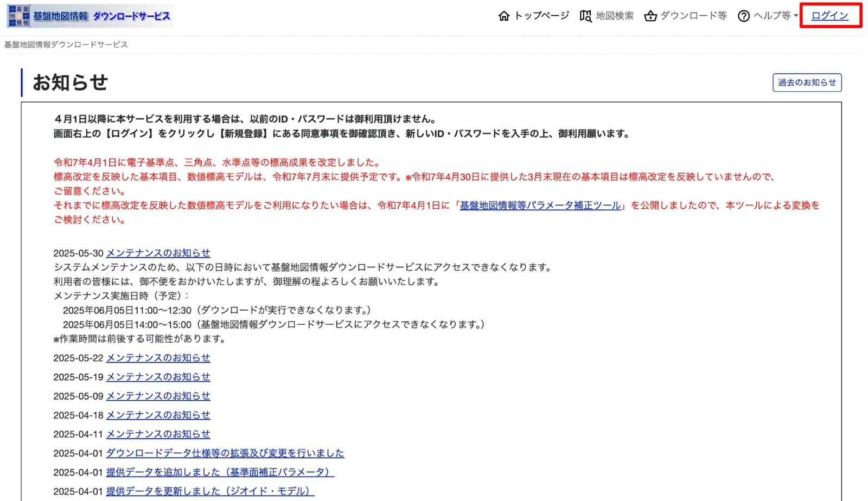
Task: Click the ログイン link
Action: click(829, 16)
